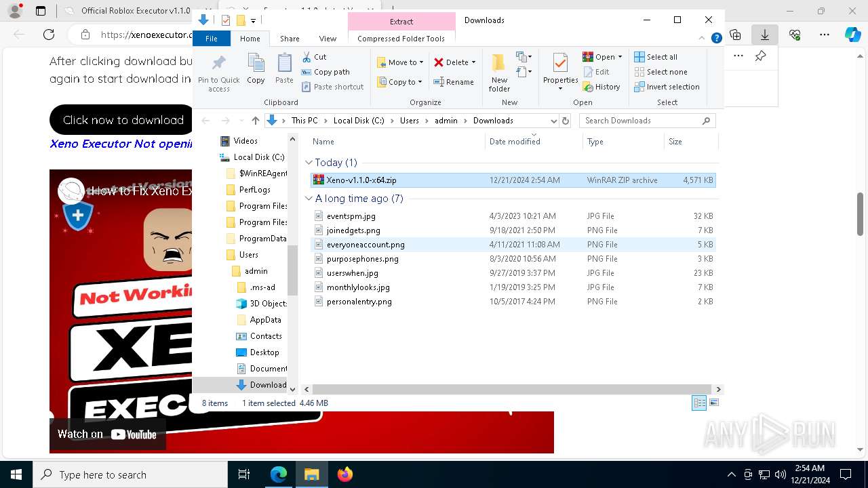Select Desktop in the navigation tree
Viewport: 868px width, 488px height.
[x=264, y=352]
